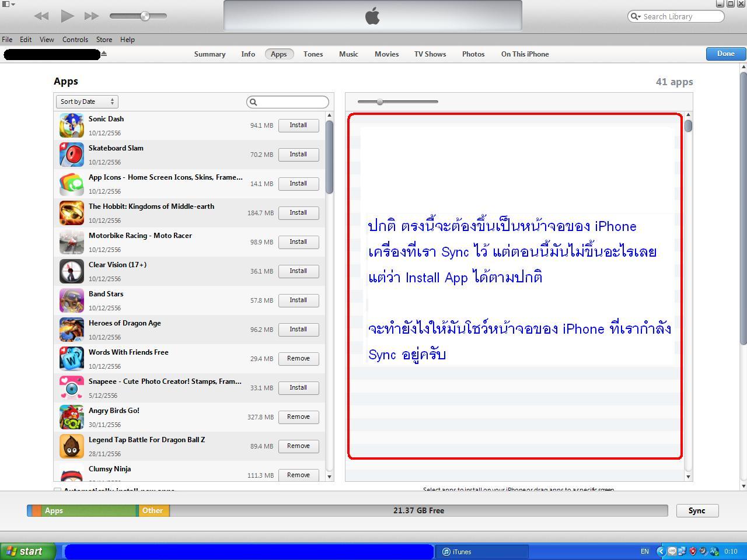The width and height of the screenshot is (747, 560).
Task: Select the Words With Friends Free icon
Action: click(71, 359)
